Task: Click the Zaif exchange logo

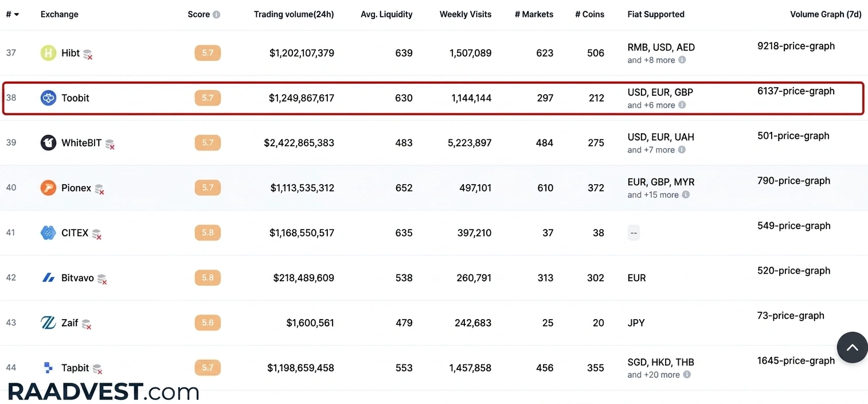Action: click(48, 323)
